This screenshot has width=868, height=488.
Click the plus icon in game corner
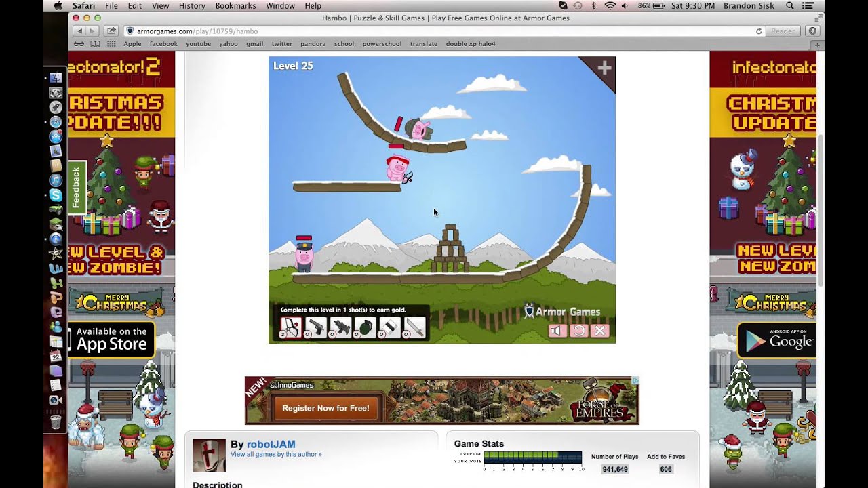pos(604,68)
